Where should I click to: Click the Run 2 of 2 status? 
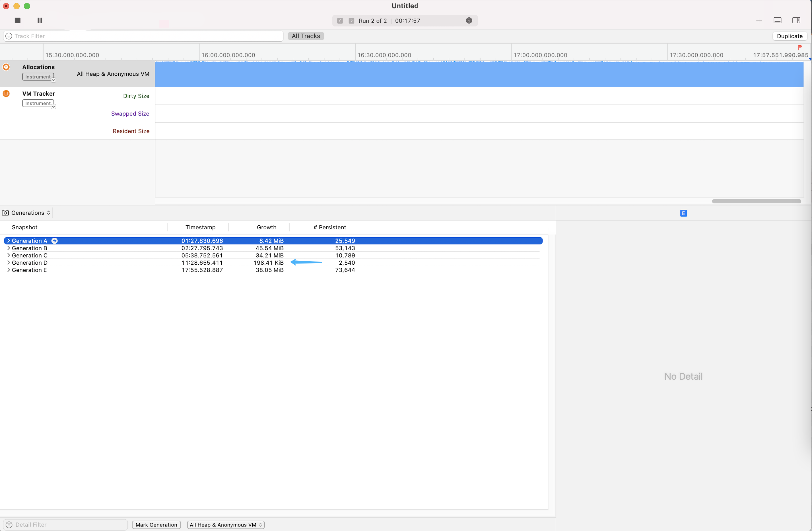point(372,21)
